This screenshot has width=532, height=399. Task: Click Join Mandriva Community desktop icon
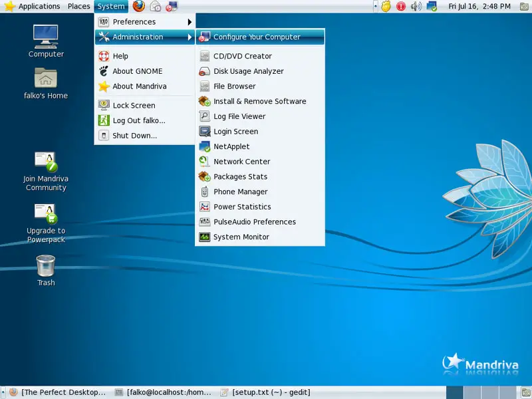pos(46,162)
